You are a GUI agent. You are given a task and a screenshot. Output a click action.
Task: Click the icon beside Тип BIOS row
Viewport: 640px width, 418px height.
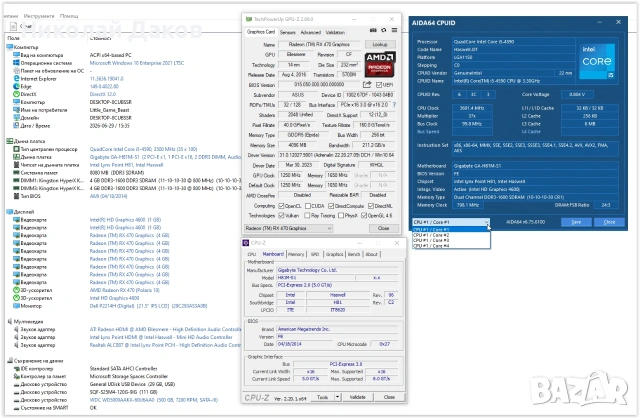point(16,196)
